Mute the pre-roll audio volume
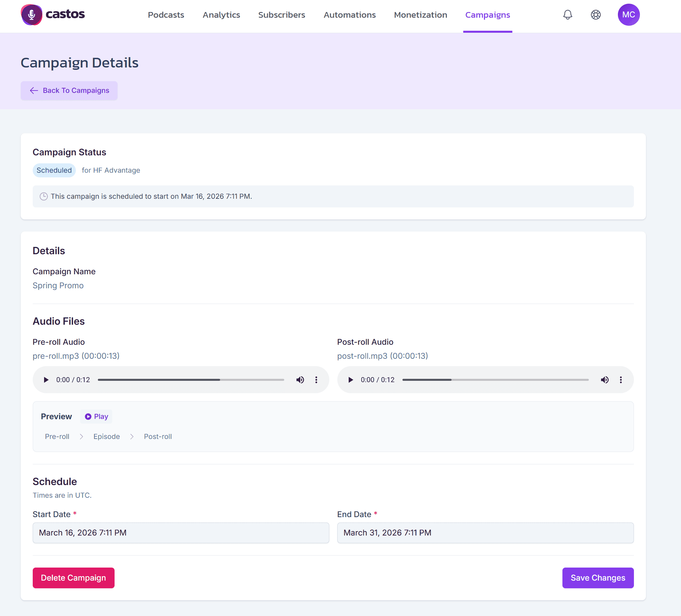This screenshot has width=681, height=616. [x=300, y=380]
